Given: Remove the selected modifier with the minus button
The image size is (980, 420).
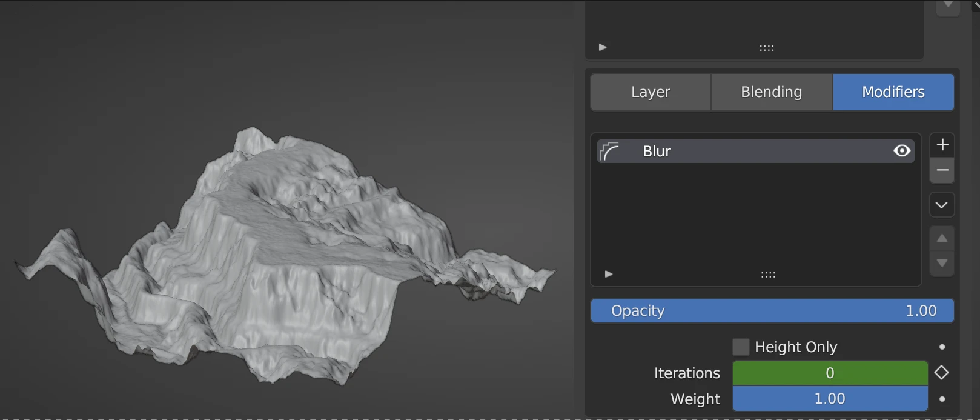Looking at the screenshot, I should (x=942, y=171).
